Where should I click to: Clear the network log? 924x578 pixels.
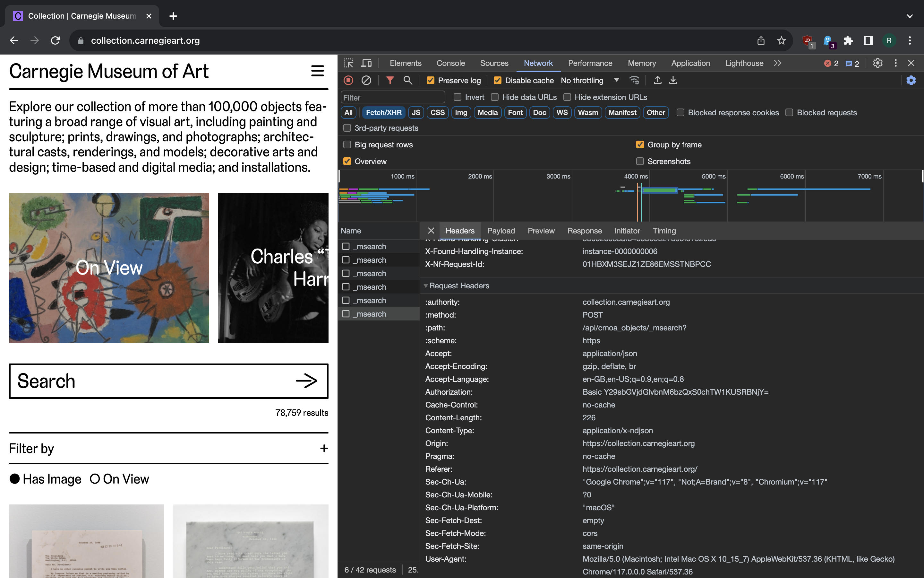[366, 80]
